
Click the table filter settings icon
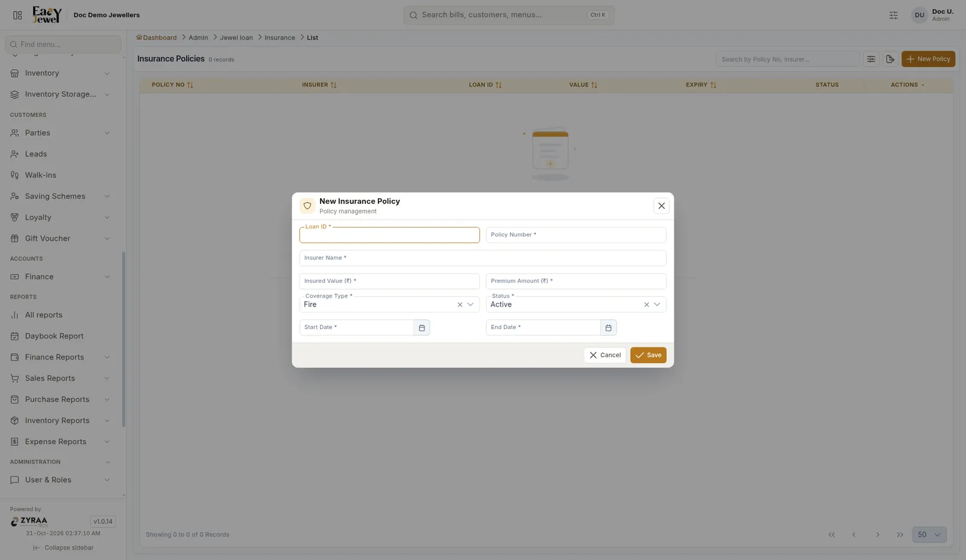coord(871,59)
